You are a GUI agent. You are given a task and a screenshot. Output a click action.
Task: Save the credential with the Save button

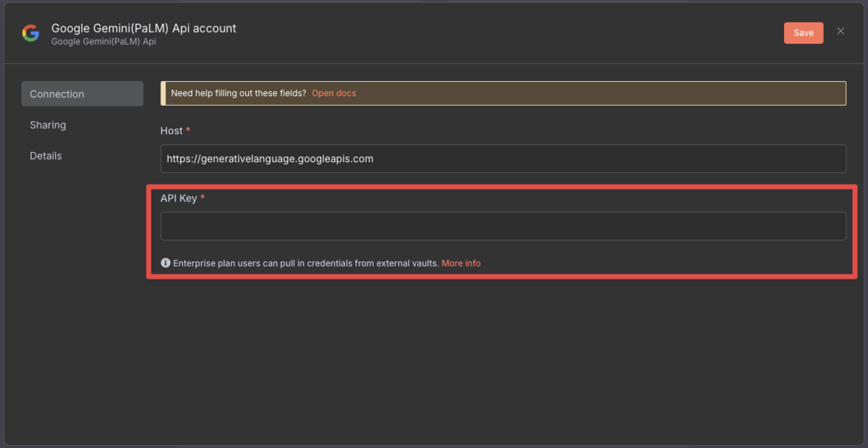coord(804,33)
